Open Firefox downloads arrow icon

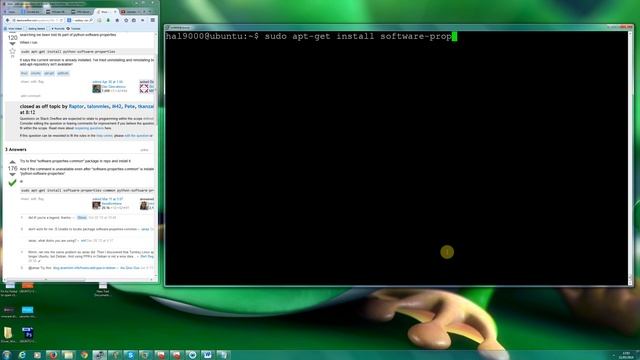coord(108,20)
